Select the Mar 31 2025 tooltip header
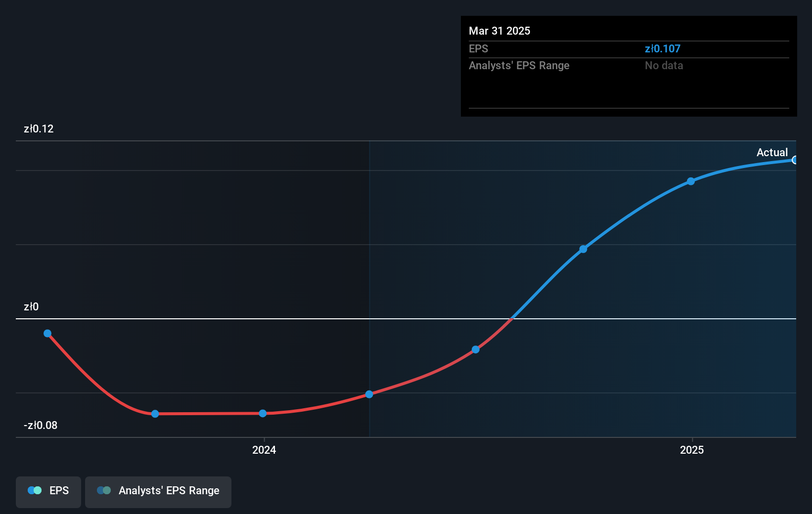The height and width of the screenshot is (514, 812). point(499,31)
